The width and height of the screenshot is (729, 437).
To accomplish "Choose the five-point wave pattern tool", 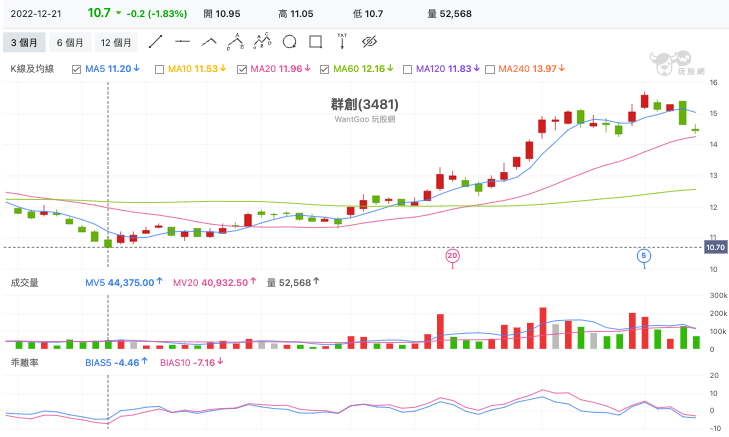I will pos(263,41).
